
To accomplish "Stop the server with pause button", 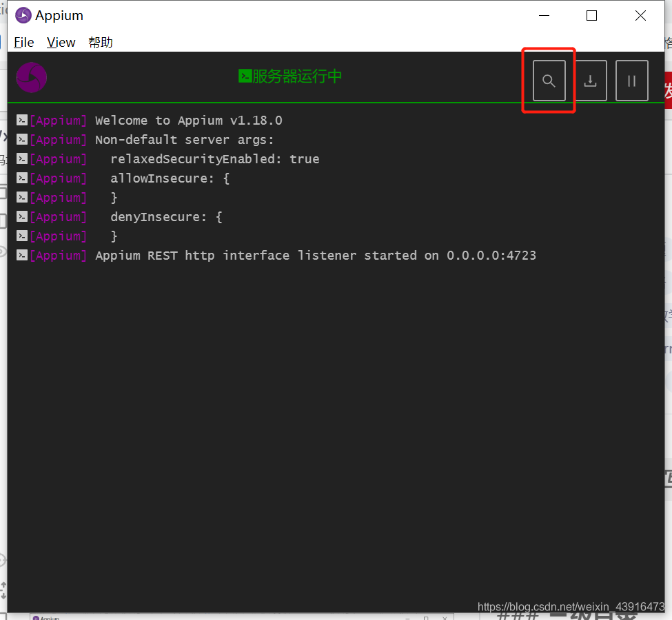I will point(632,81).
